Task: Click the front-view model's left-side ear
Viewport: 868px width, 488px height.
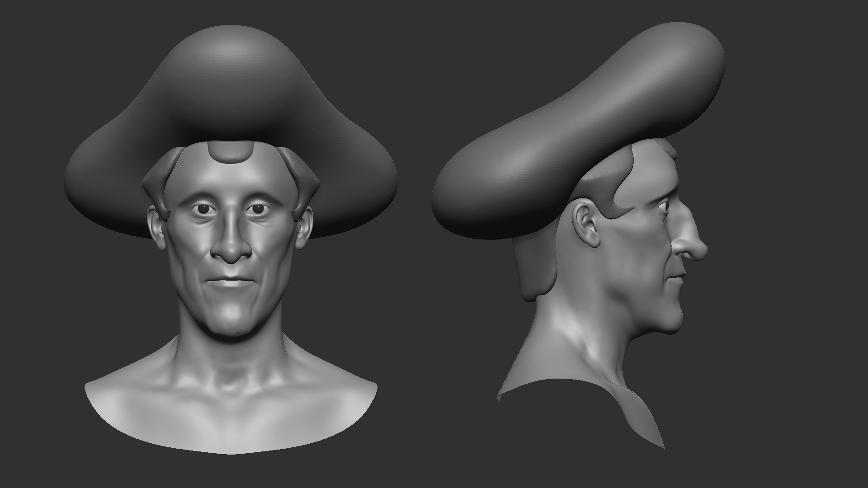Action: point(155,228)
